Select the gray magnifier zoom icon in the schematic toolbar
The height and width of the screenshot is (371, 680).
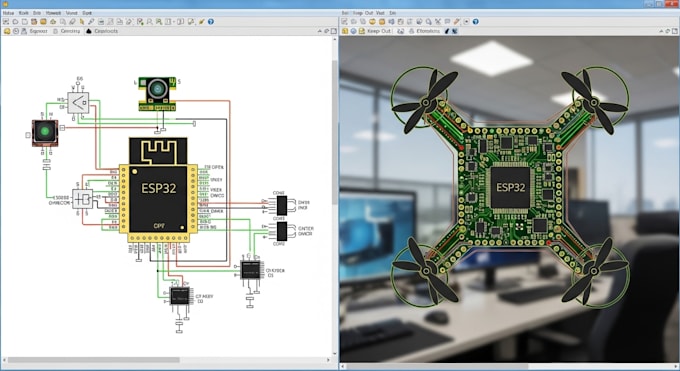pyautogui.click(x=149, y=22)
